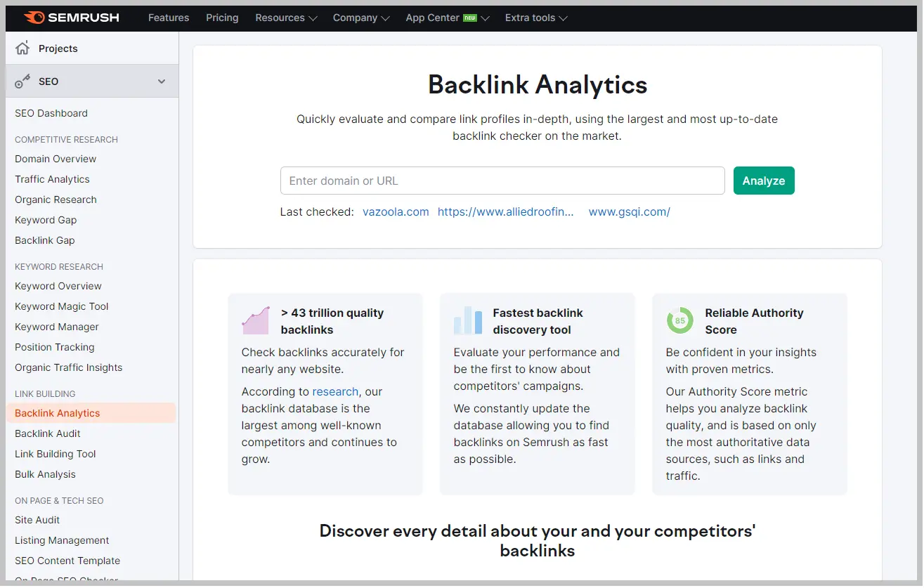Follow the research link
Screen dimensions: 924x588
335,391
